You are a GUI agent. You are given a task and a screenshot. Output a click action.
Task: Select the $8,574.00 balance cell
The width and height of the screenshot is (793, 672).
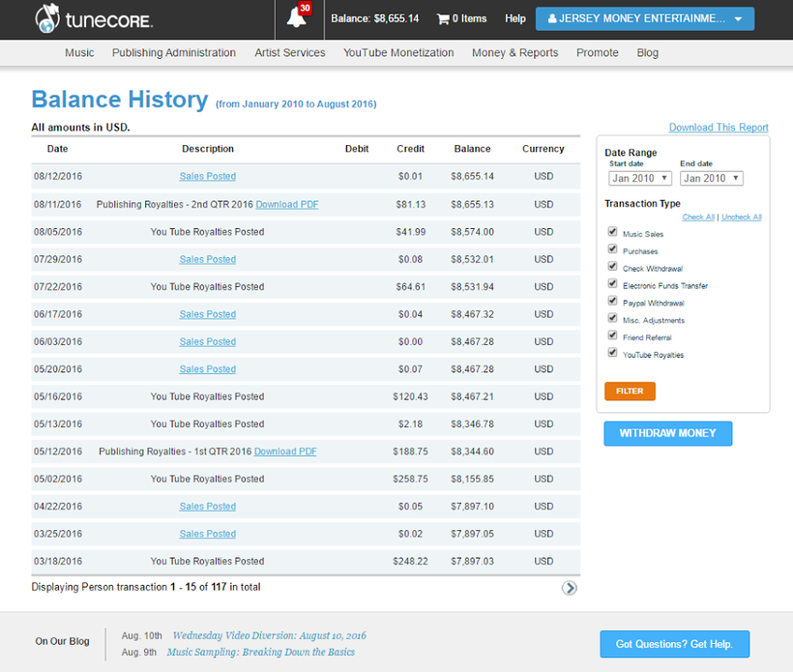click(472, 232)
